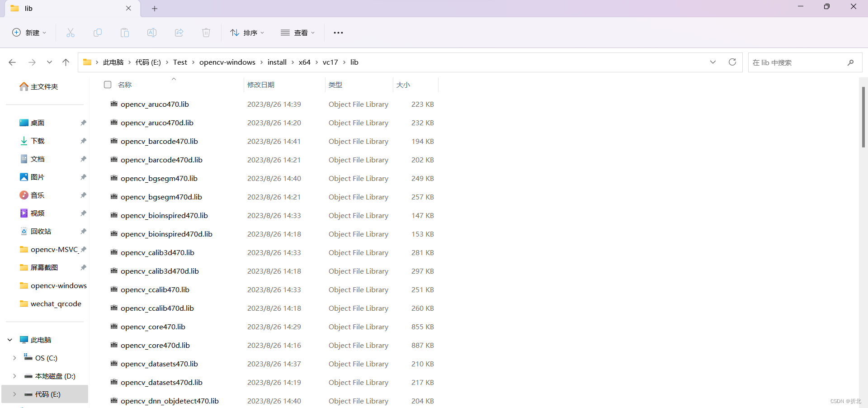Go back with the left arrow

(12, 62)
